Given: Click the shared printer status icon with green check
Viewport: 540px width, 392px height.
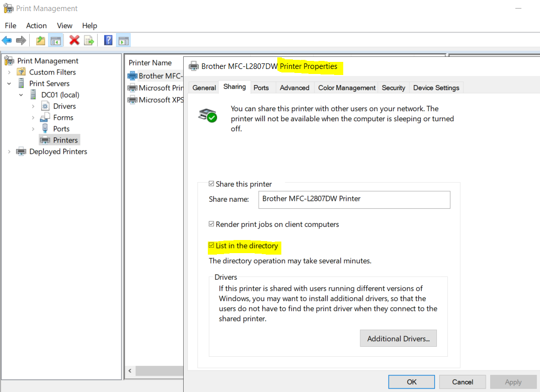Looking at the screenshot, I should [x=207, y=115].
